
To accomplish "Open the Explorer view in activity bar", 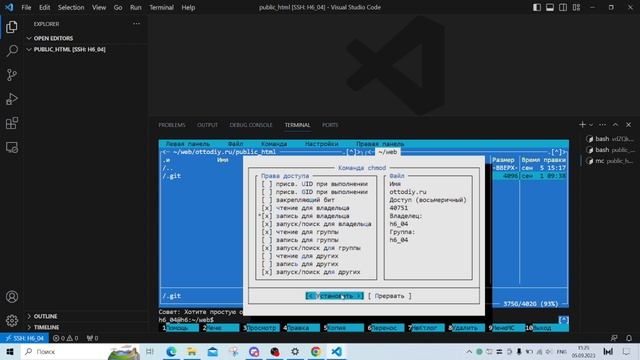I will pyautogui.click(x=12, y=27).
